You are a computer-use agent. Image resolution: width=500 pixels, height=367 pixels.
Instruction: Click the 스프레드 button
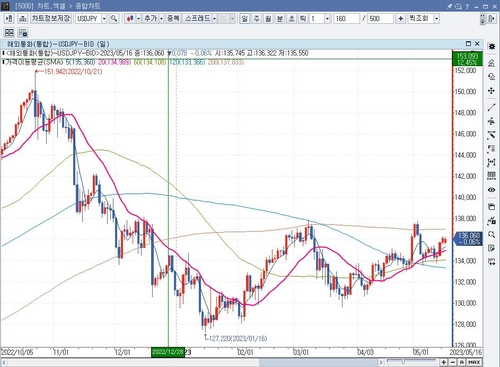(197, 18)
